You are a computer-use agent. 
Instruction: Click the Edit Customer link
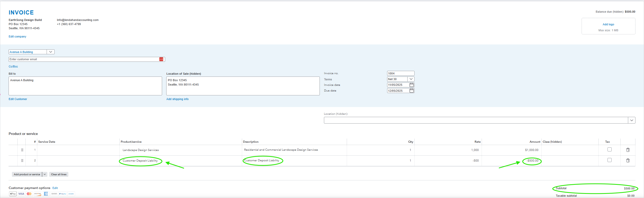18,99
